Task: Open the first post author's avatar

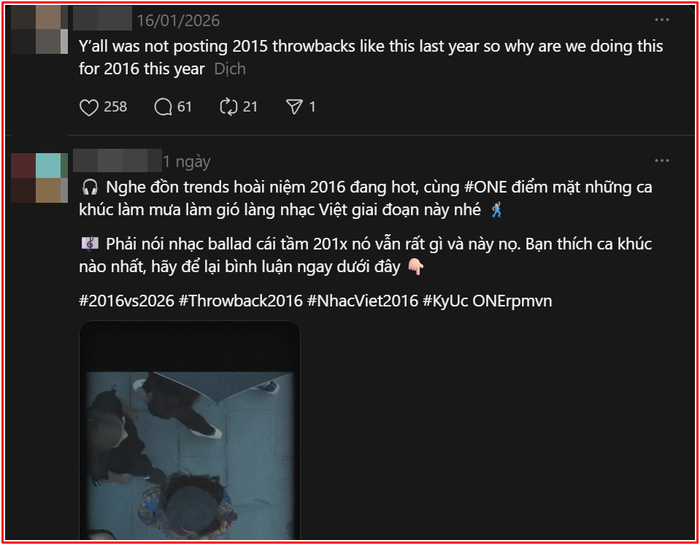Action: [35, 28]
